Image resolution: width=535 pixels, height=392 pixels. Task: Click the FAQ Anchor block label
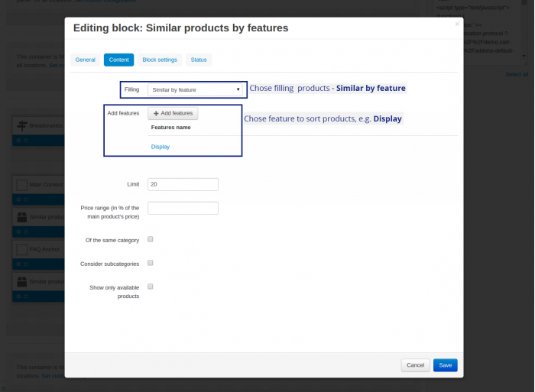click(x=44, y=249)
